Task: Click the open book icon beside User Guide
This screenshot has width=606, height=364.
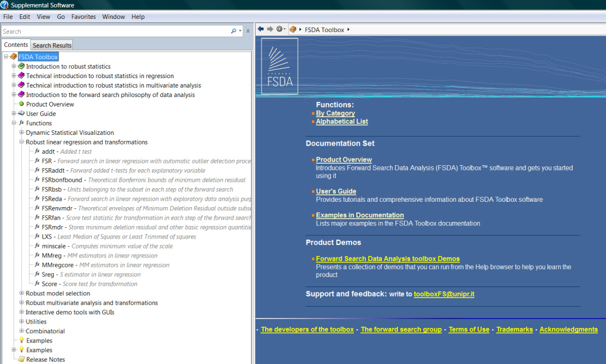Action: tap(21, 113)
